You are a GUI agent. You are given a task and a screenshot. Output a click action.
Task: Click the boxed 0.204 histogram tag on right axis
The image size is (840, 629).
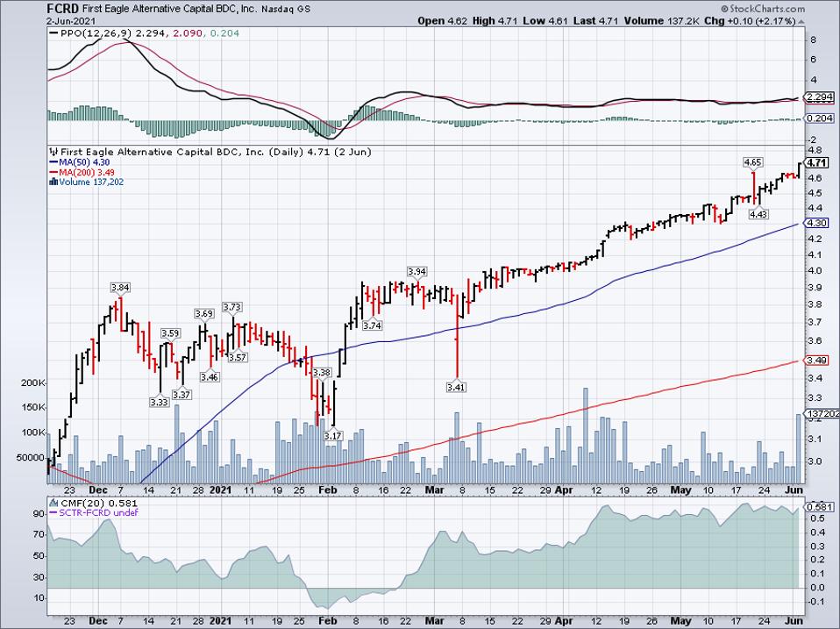click(820, 118)
